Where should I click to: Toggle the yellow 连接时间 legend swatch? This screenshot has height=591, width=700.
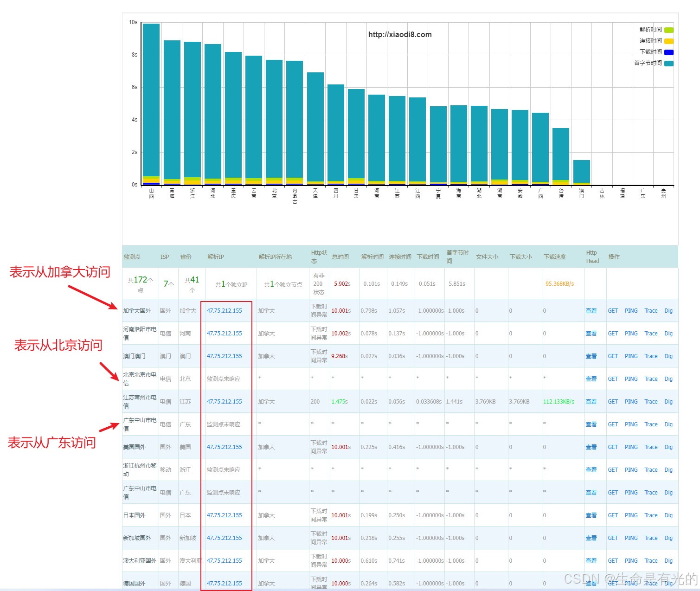pos(668,41)
